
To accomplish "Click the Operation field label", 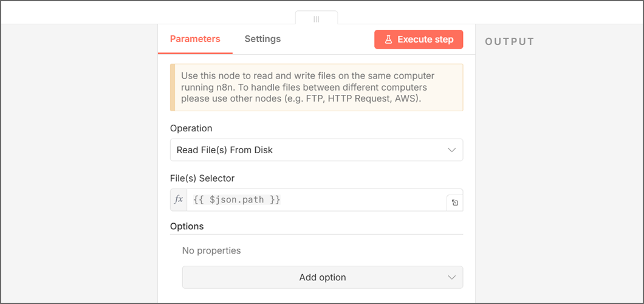I will coord(191,128).
